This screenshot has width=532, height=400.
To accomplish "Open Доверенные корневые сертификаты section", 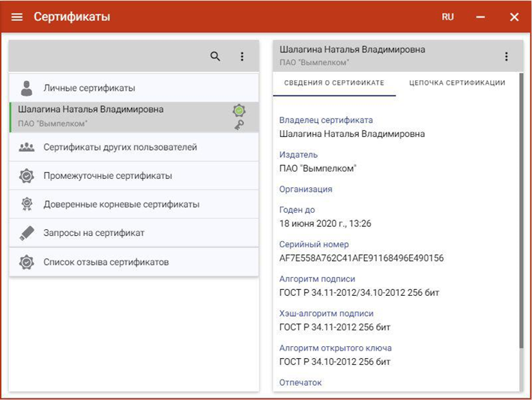I will pos(134,204).
